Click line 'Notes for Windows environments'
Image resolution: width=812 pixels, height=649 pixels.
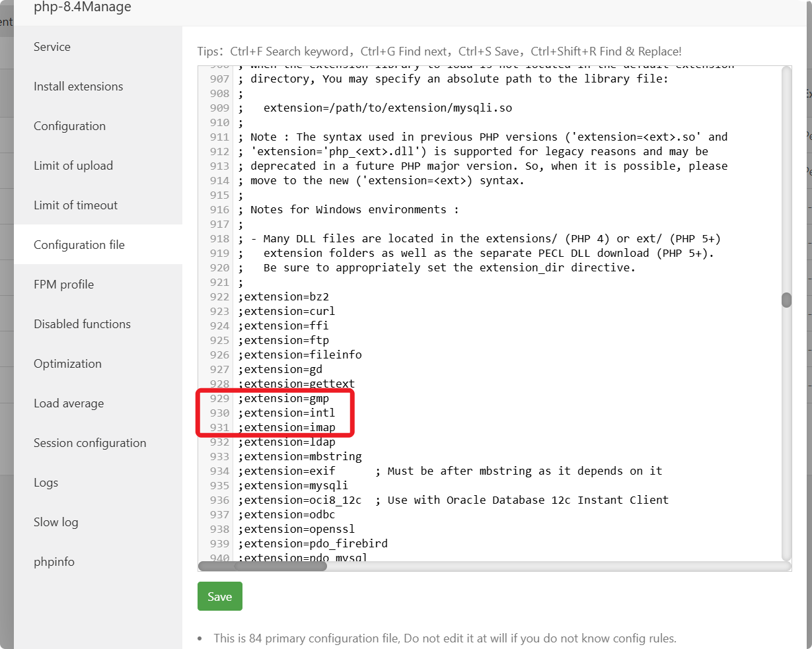point(348,209)
